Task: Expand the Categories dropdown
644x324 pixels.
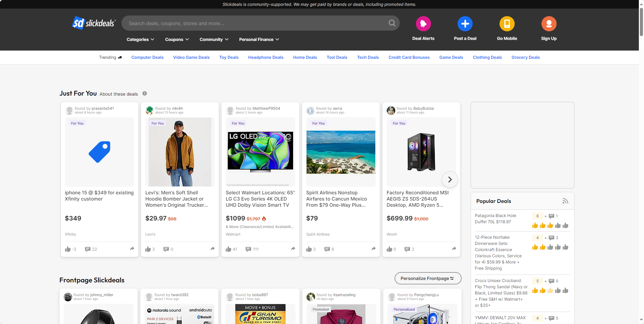Action: [x=140, y=39]
